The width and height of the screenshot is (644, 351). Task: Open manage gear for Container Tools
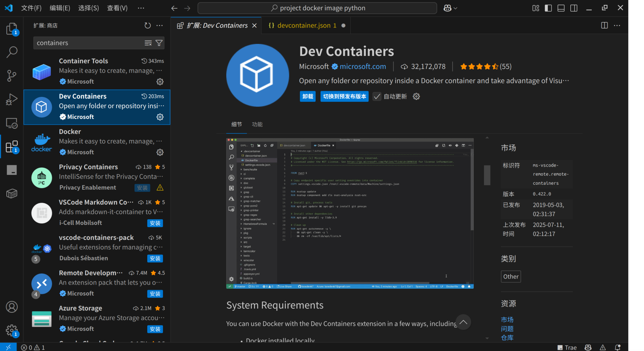(x=160, y=82)
